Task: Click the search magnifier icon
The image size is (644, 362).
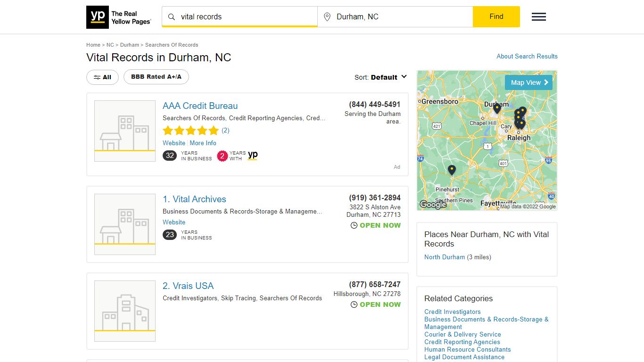Action: pyautogui.click(x=172, y=17)
